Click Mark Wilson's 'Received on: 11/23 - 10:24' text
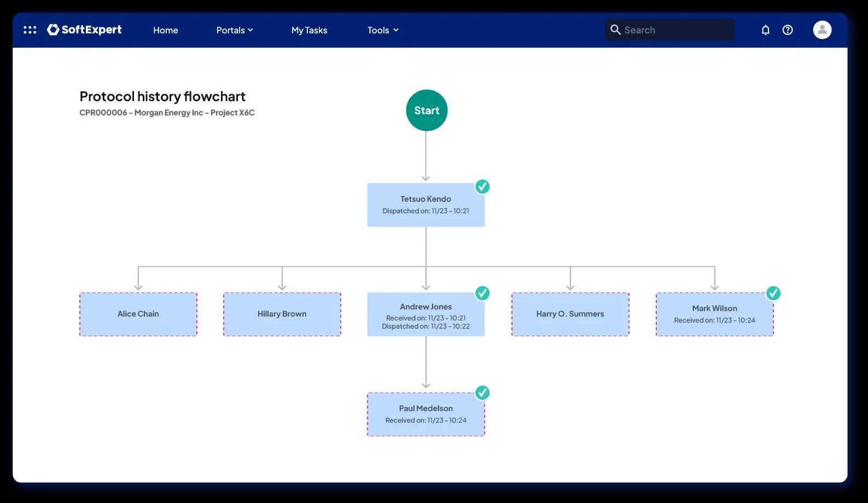The width and height of the screenshot is (868, 503). click(715, 320)
